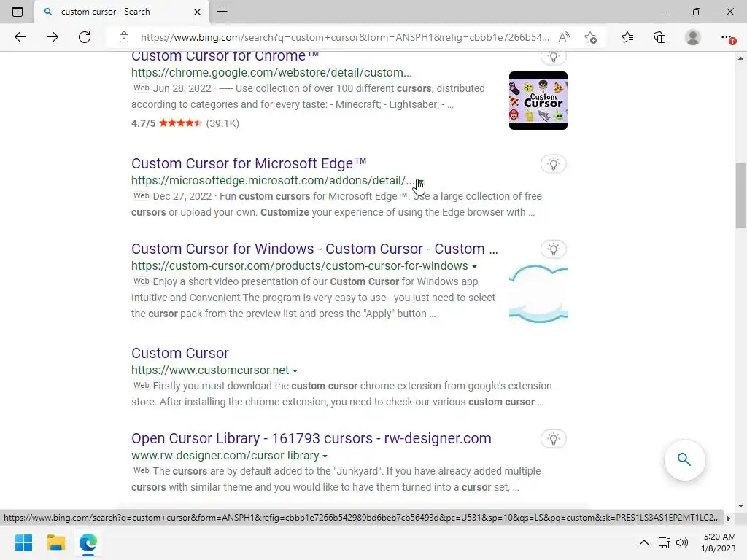Expand dropdown arrow next to microsoftedge URL
747x560 pixels.
click(419, 182)
